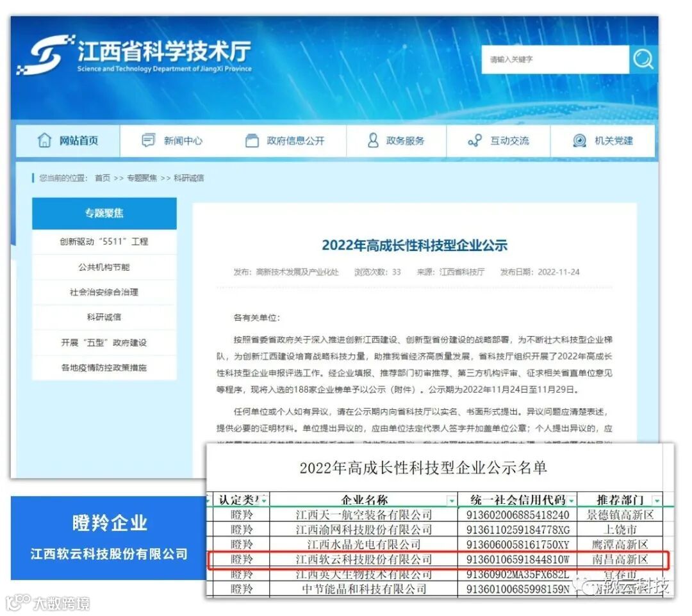Select credit code 91360106591844810W

[518, 559]
